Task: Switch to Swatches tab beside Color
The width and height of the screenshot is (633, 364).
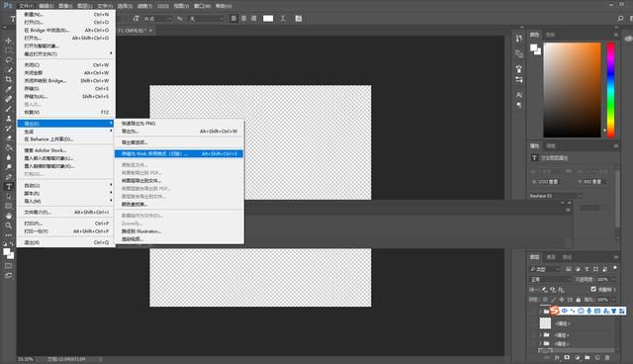Action: (550, 35)
